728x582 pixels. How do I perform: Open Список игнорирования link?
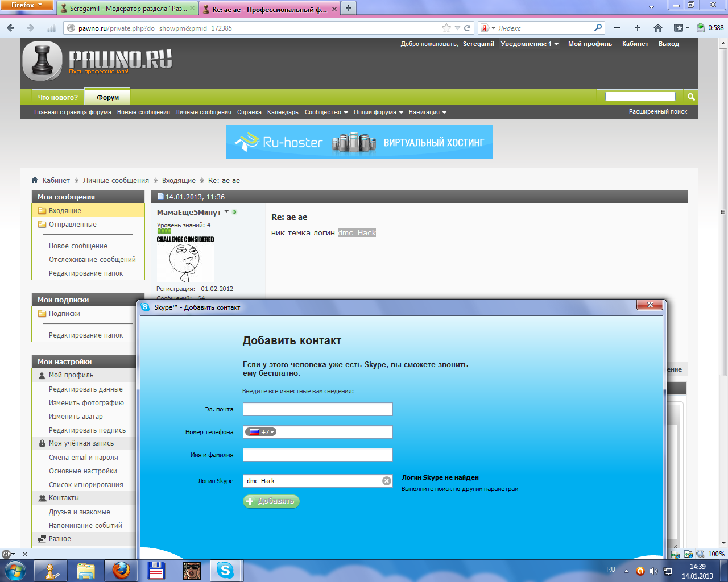(x=86, y=484)
